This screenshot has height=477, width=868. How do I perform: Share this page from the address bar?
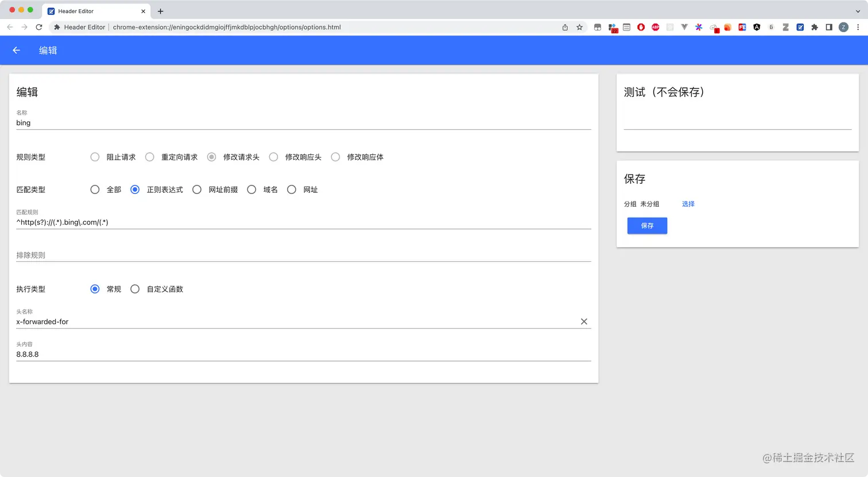(565, 27)
